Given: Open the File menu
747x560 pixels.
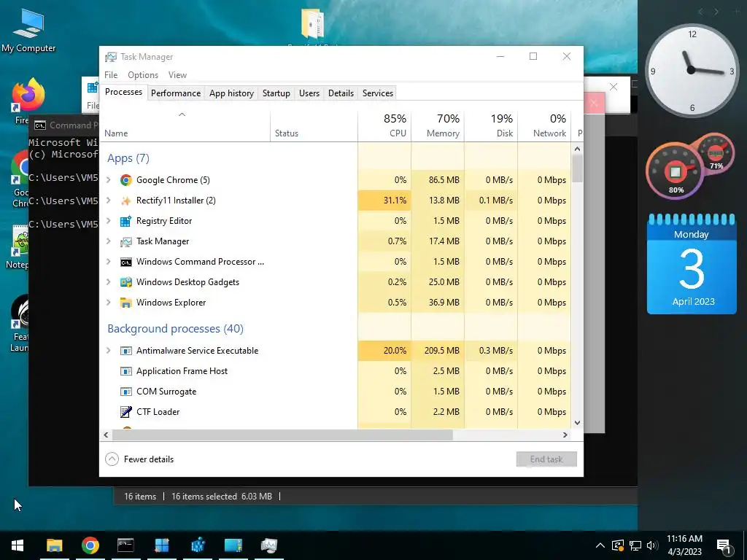Looking at the screenshot, I should [111, 75].
